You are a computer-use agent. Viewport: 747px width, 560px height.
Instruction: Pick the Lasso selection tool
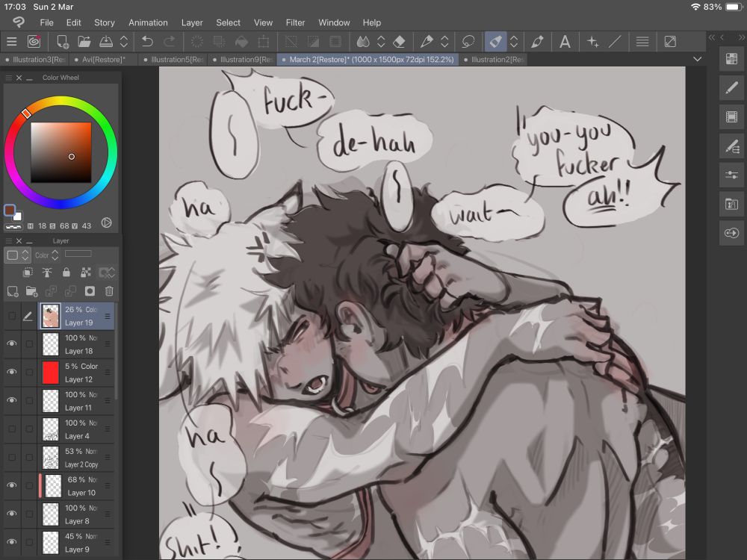click(468, 42)
